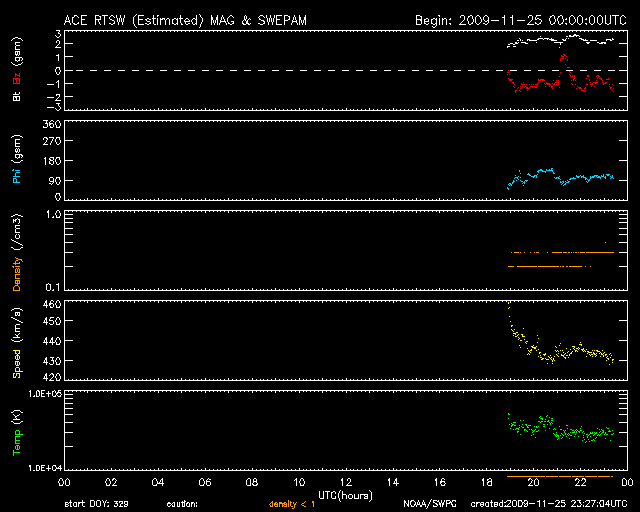Click the Phi (gsm) axis label
Viewport: 640px width, 512px height.
[x=17, y=160]
